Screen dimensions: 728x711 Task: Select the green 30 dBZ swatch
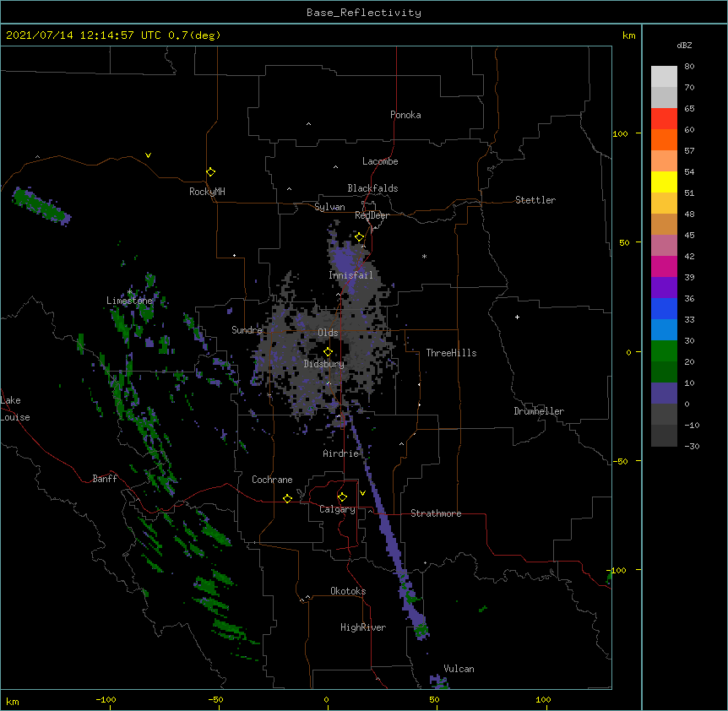point(664,351)
